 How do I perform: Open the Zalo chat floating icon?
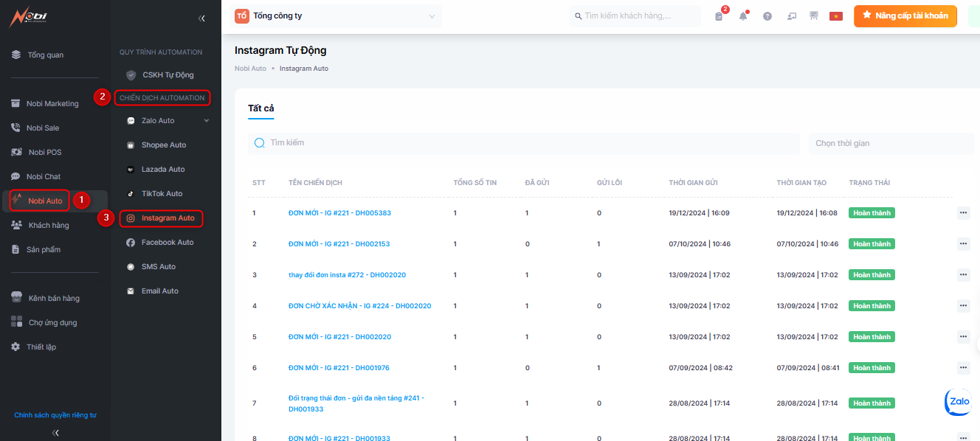point(959,402)
